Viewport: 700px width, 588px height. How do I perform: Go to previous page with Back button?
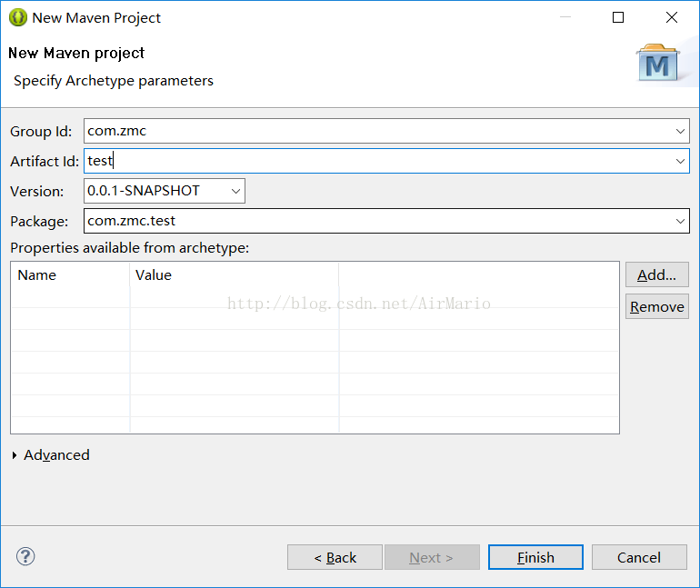[x=335, y=557]
